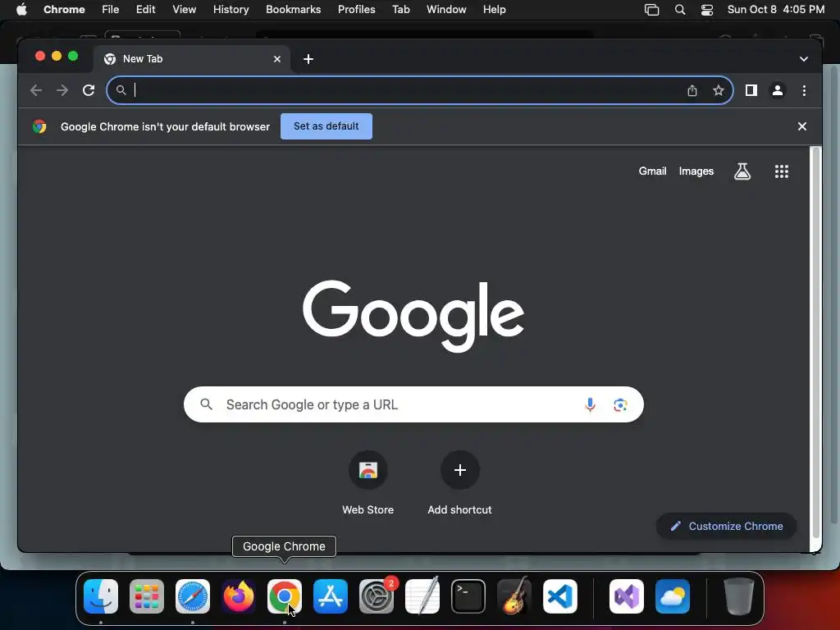Share this page via share icon
Image resolution: width=840 pixels, height=630 pixels.
click(692, 90)
